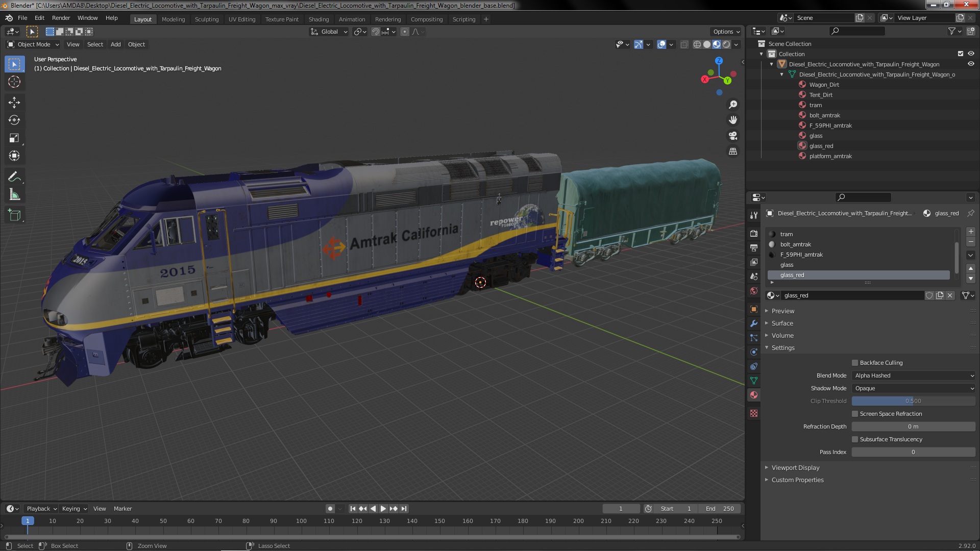Open the Blend Mode Alpha Hashed dropdown
Image resolution: width=980 pixels, height=551 pixels.
click(914, 375)
